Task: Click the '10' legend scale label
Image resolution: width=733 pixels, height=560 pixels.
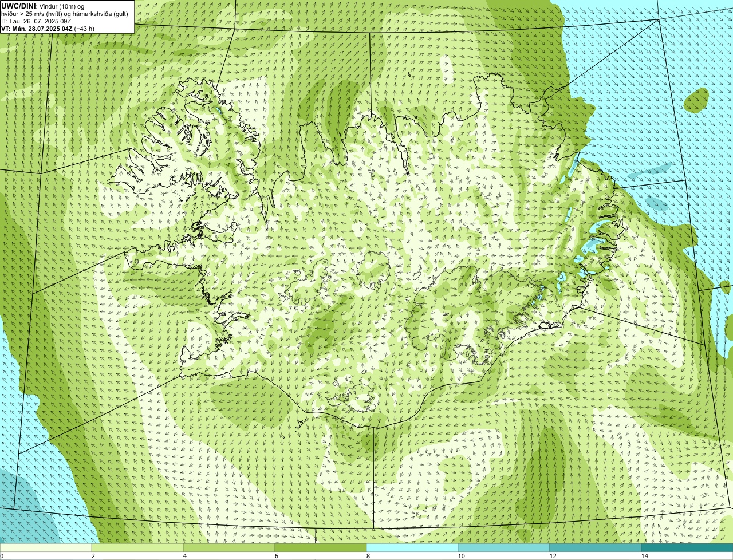Action: [x=461, y=556]
